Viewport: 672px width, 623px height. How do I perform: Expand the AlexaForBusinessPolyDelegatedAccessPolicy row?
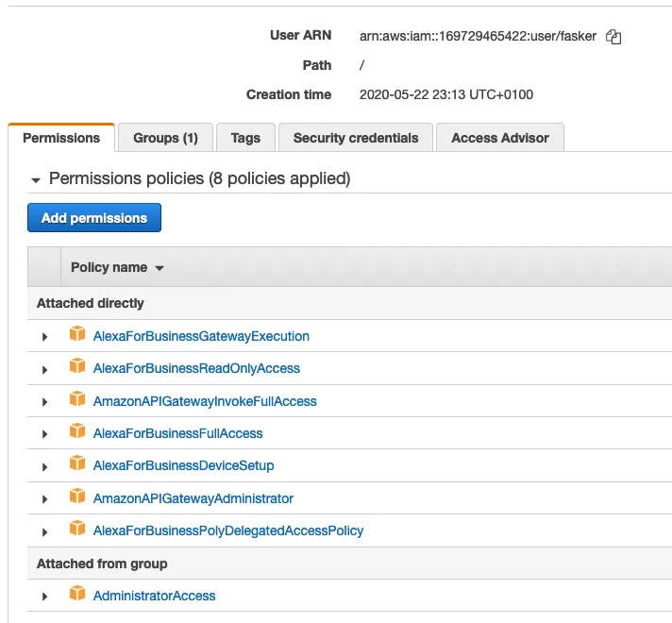[44, 531]
